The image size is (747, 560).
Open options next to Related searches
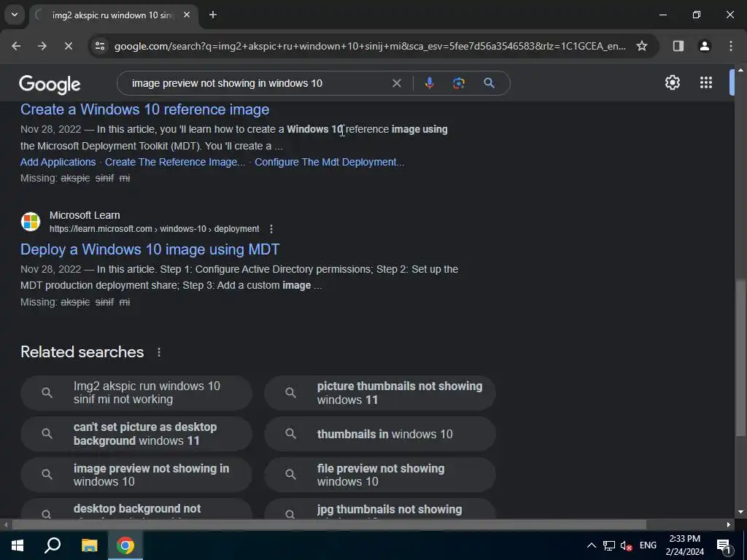tap(159, 352)
